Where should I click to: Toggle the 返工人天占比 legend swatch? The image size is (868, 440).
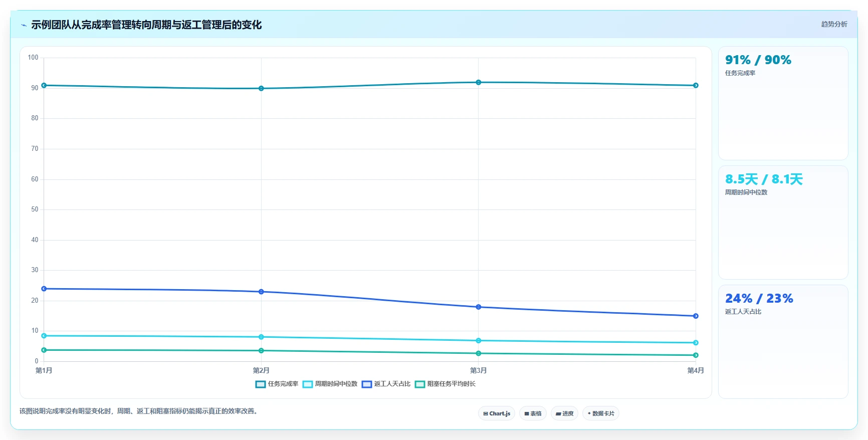(367, 384)
